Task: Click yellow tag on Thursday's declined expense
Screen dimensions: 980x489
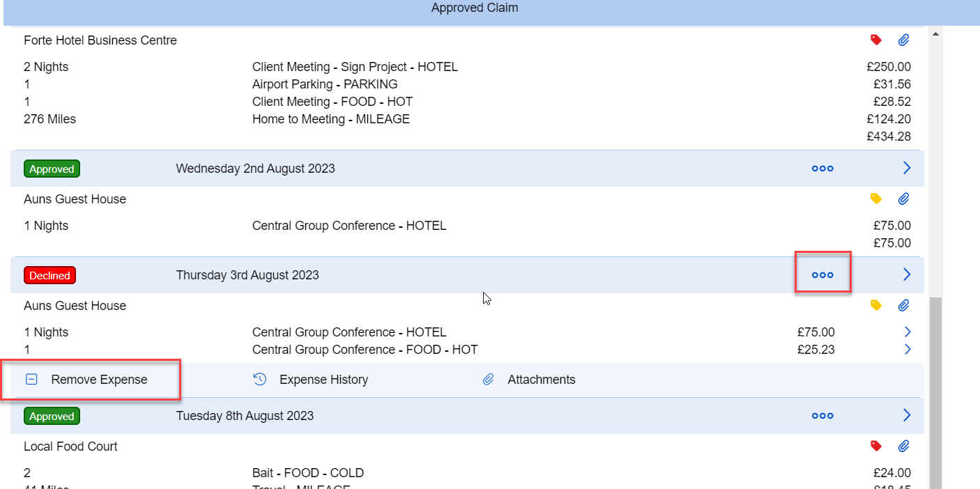Action: click(876, 305)
